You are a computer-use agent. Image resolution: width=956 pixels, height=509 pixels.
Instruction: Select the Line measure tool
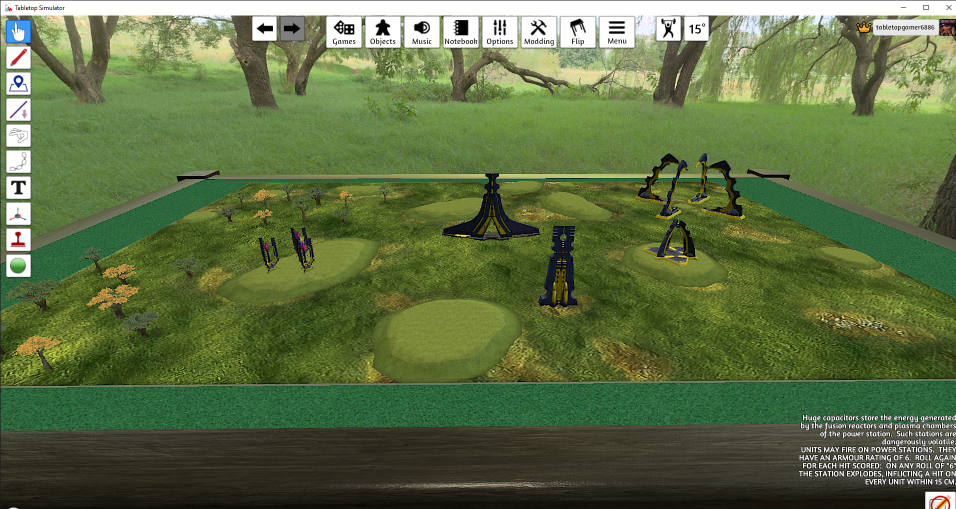18,110
